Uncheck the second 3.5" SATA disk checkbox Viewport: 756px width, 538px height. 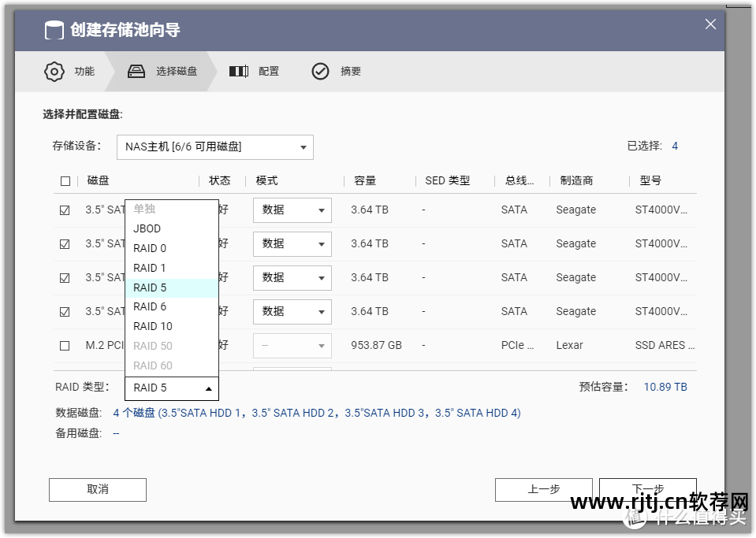(x=65, y=244)
